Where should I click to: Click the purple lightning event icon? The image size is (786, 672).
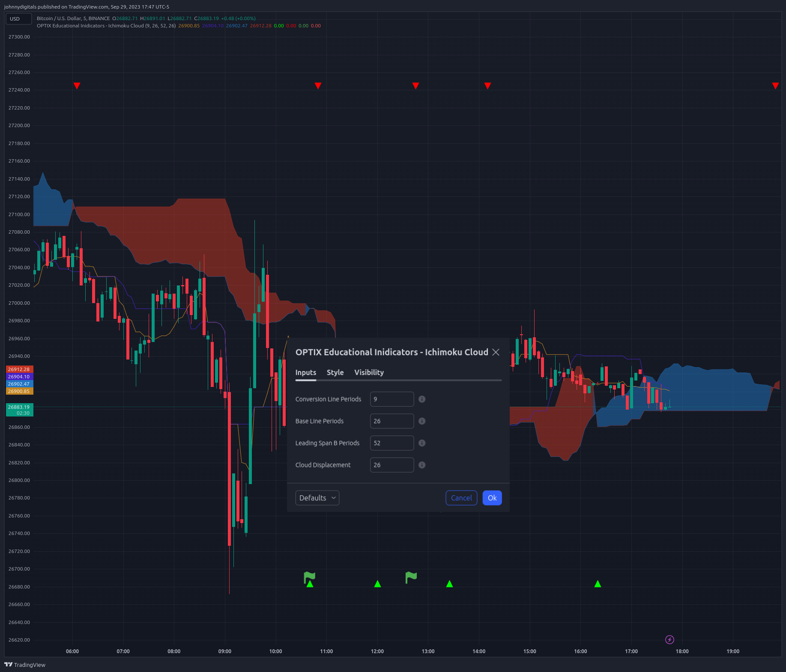point(669,639)
